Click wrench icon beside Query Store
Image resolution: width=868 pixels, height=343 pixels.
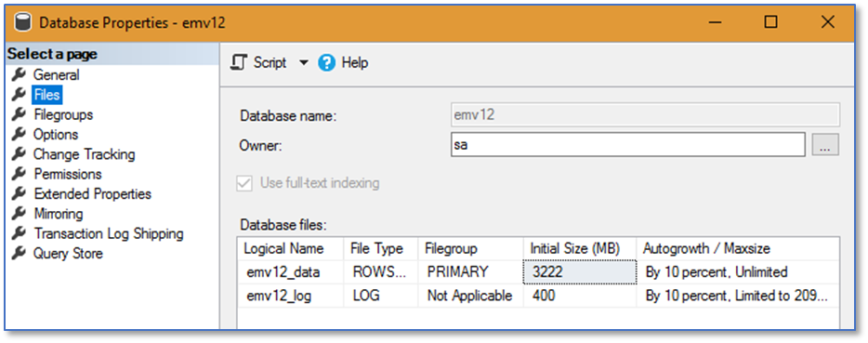(19, 254)
